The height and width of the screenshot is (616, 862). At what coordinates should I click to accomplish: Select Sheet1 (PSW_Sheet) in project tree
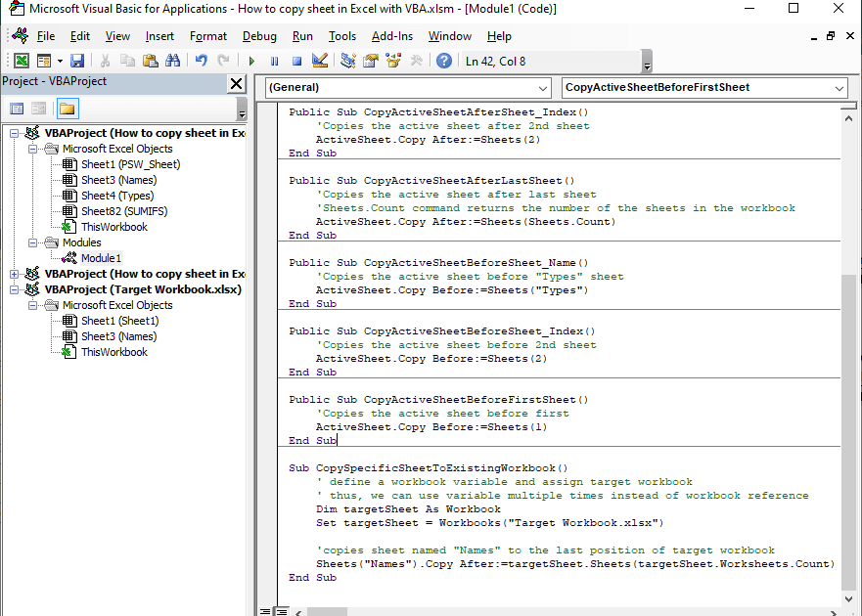click(130, 164)
